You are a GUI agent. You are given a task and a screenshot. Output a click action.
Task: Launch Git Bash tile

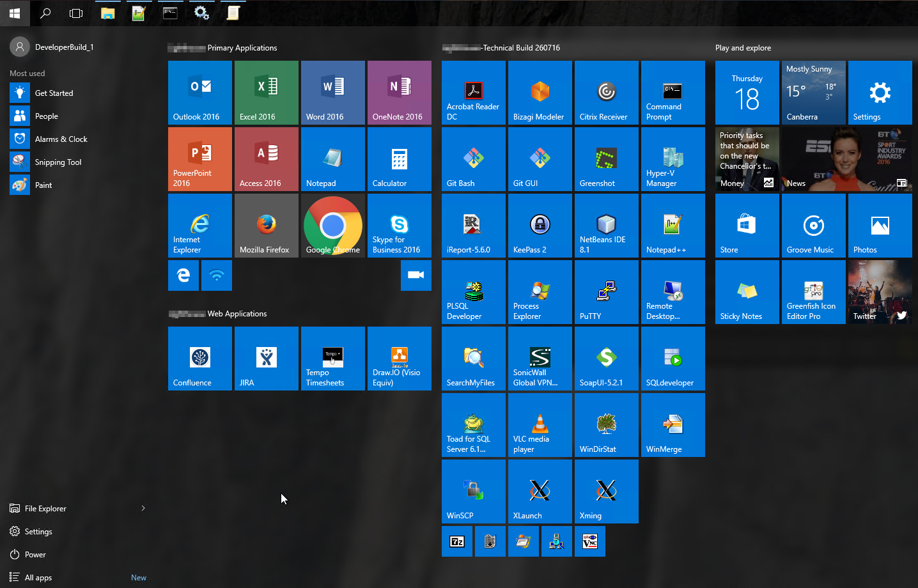(474, 159)
